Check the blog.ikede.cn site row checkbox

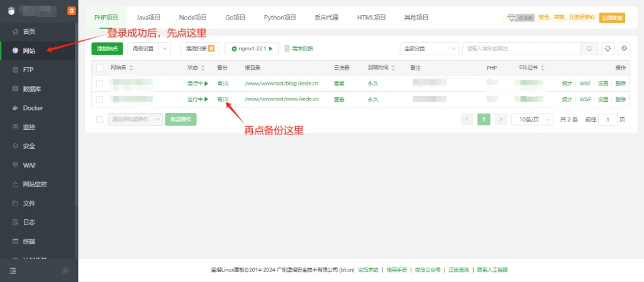(99, 83)
